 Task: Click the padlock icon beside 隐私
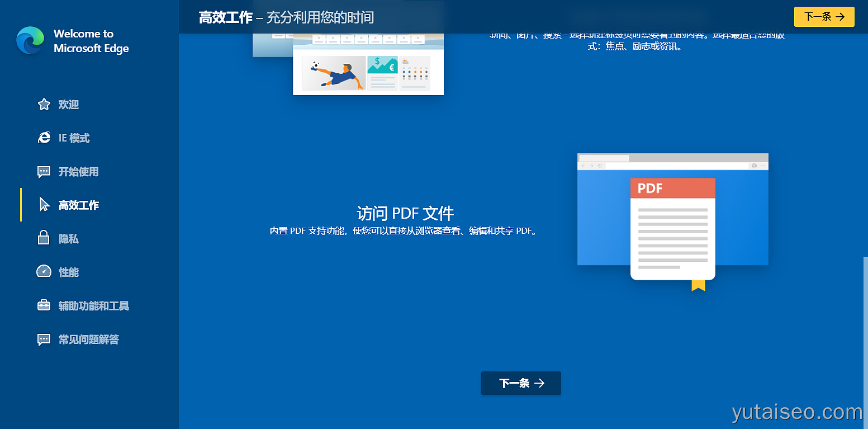point(44,238)
